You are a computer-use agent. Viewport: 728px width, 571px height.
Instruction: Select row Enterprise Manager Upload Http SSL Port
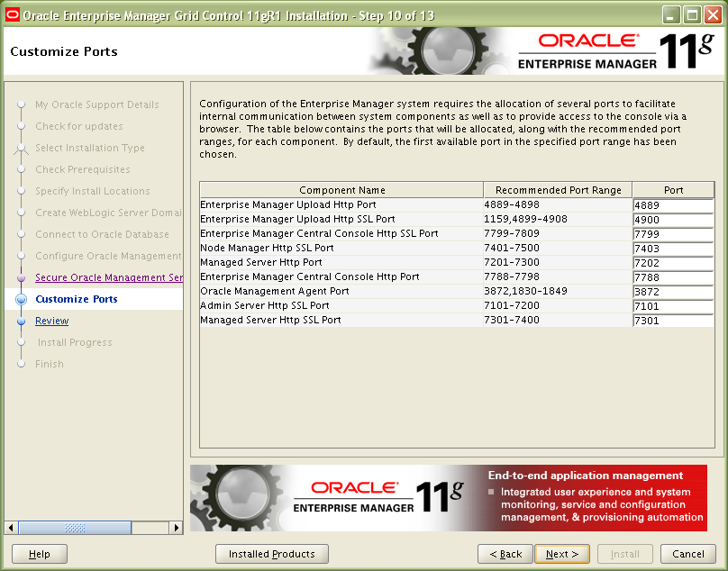[341, 219]
